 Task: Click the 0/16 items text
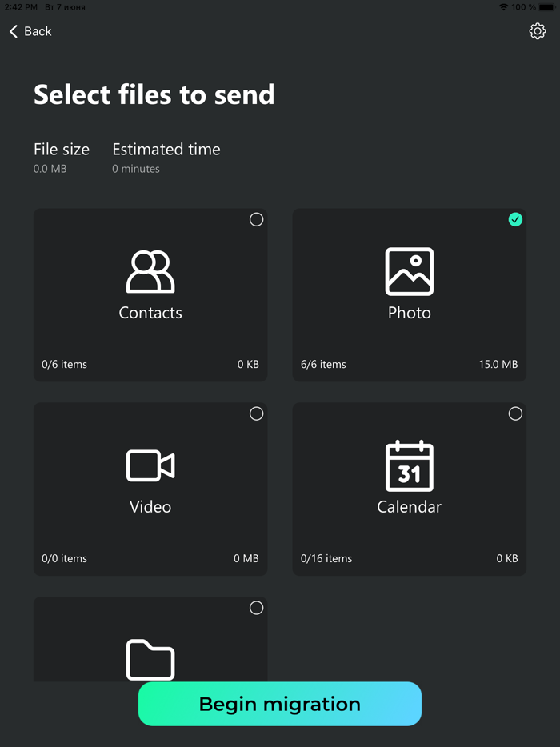pyautogui.click(x=326, y=558)
